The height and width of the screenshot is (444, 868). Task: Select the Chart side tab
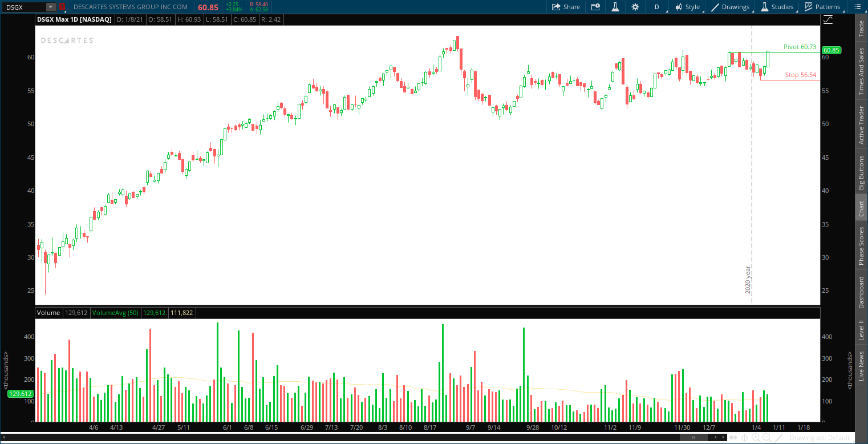pyautogui.click(x=861, y=208)
